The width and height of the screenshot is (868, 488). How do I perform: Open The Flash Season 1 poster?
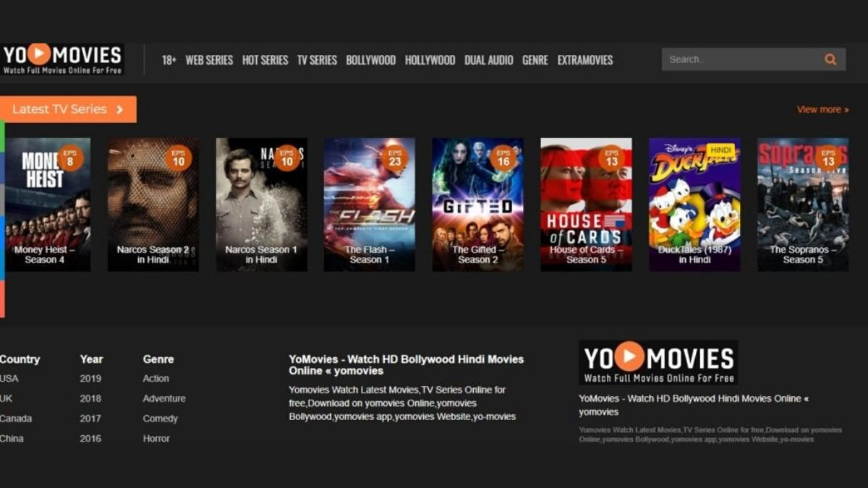tap(370, 205)
